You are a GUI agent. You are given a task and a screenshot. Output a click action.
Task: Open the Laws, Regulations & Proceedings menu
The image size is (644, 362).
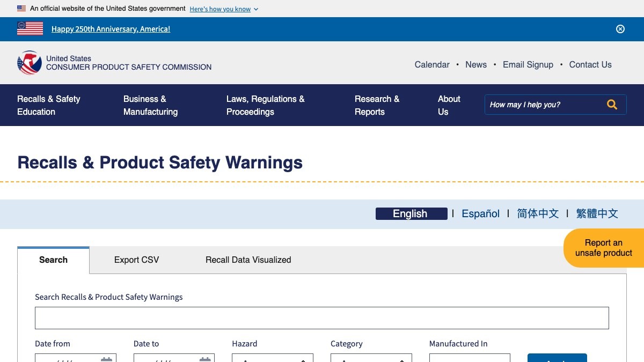tap(266, 105)
